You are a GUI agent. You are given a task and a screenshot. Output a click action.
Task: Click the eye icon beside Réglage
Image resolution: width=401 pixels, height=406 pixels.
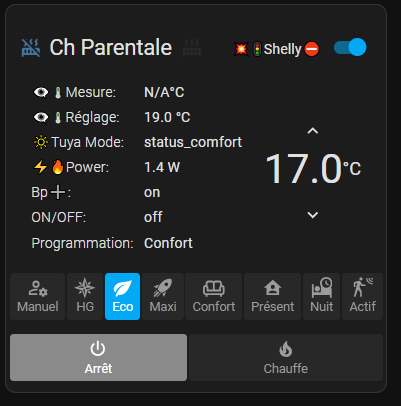click(x=41, y=117)
